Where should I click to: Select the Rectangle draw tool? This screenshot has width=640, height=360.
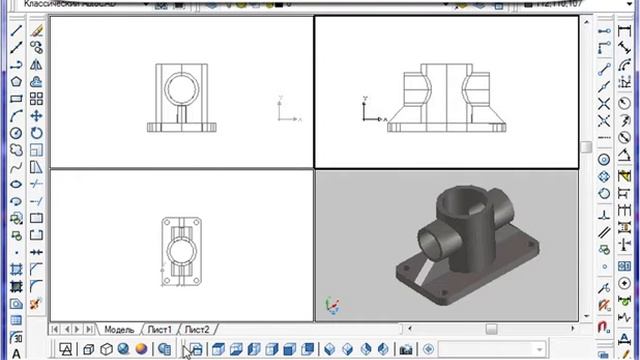tap(16, 99)
